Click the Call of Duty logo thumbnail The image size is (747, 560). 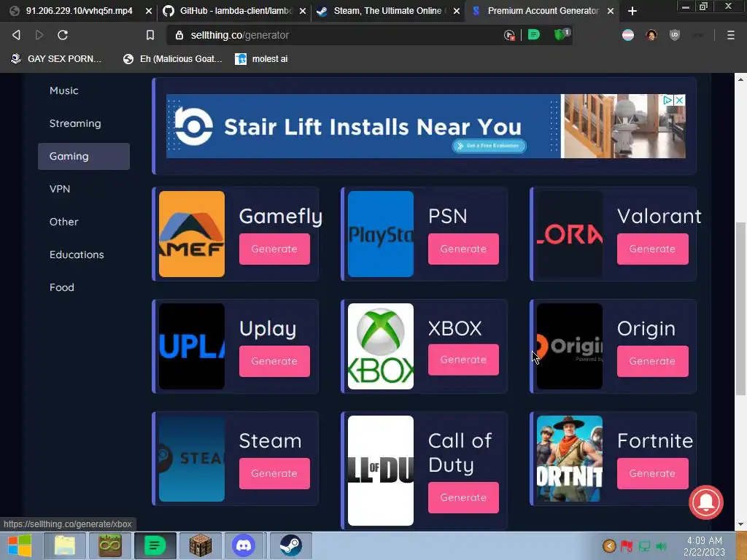[381, 470]
